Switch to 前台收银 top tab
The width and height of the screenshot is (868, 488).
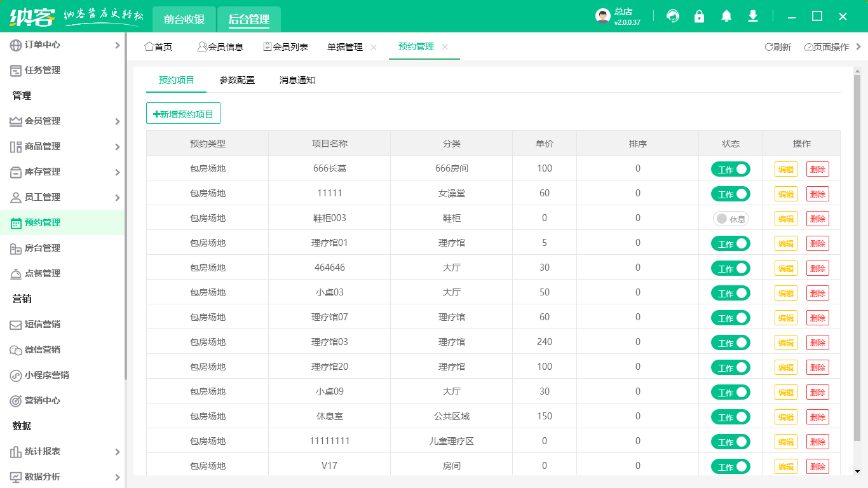coord(184,19)
